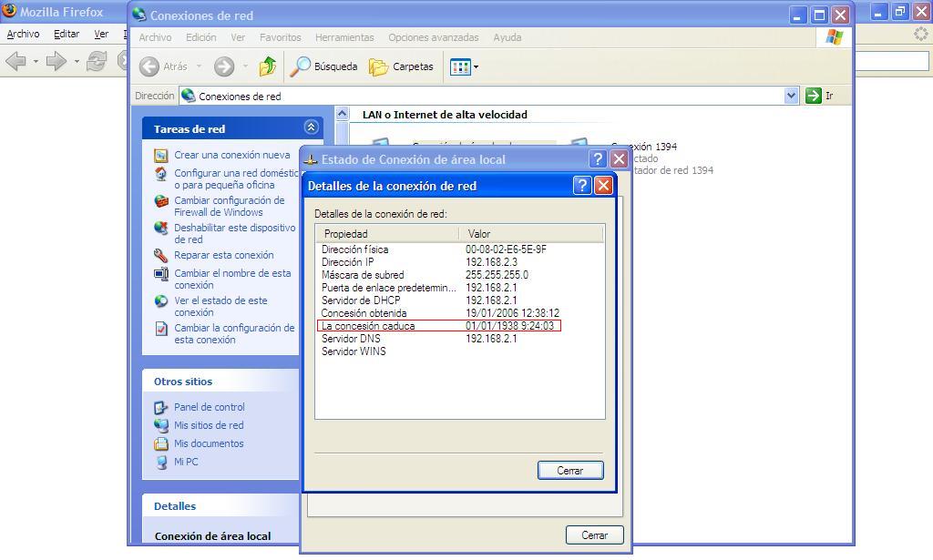Click Ver el estado de este conexión icon
The width and height of the screenshot is (933, 560).
coord(161,301)
